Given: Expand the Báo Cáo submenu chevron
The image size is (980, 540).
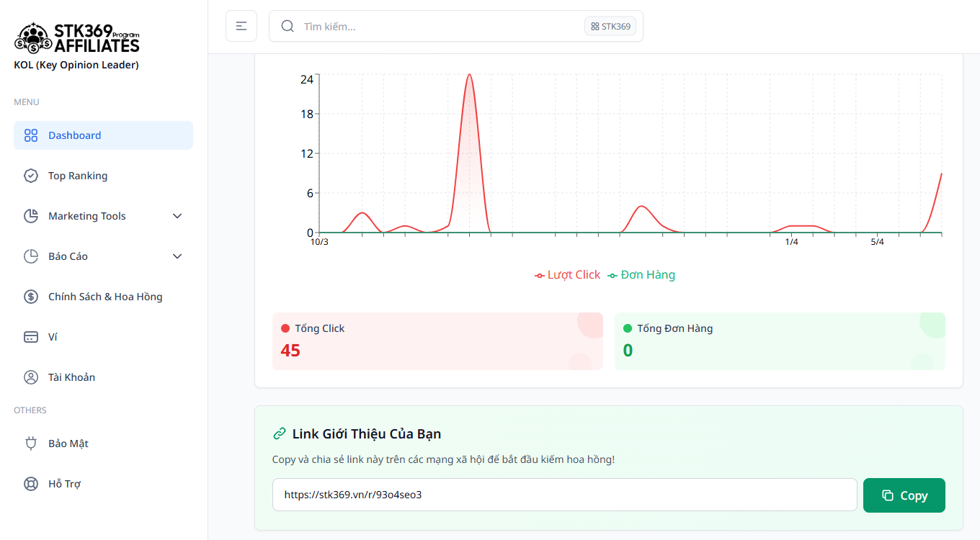Looking at the screenshot, I should click(177, 256).
